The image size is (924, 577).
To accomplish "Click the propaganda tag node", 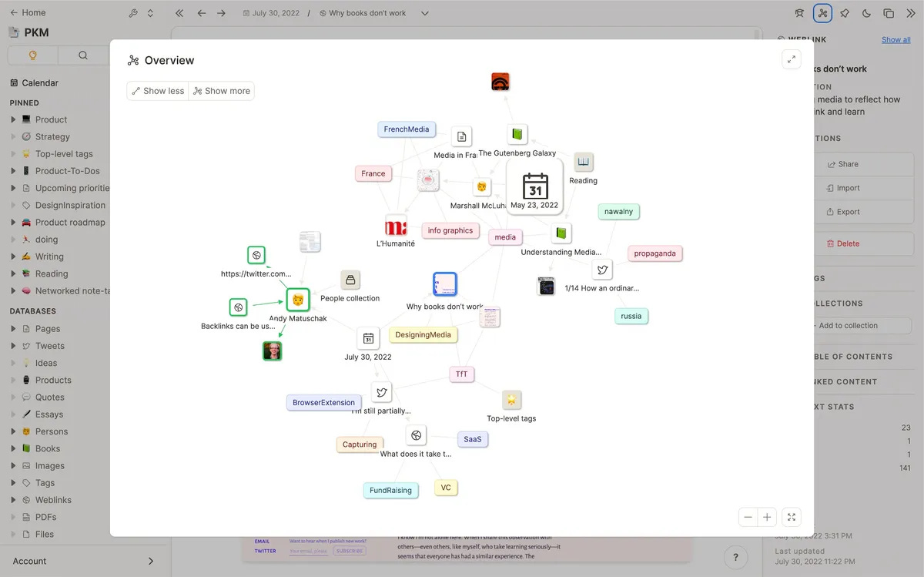I will [x=654, y=253].
